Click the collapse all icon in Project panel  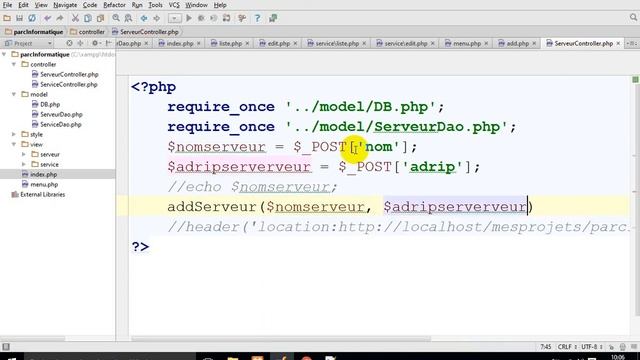[x=80, y=43]
